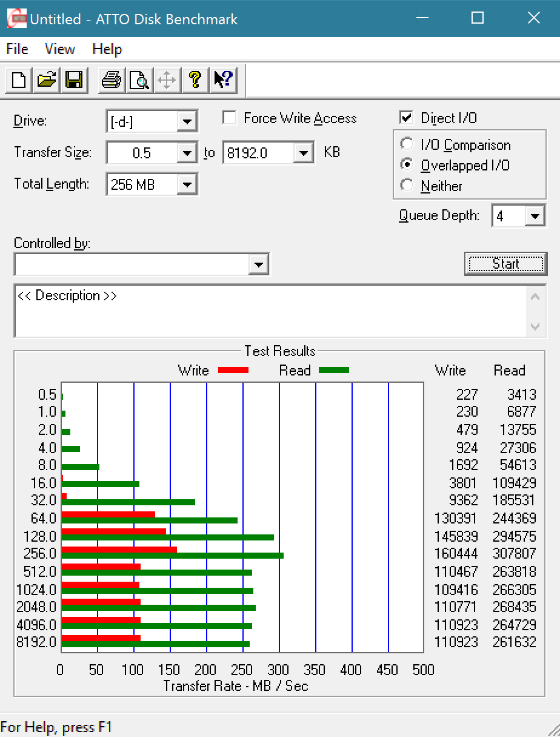Click the red Write legend swatch
The width and height of the screenshot is (560, 737).
(x=233, y=370)
